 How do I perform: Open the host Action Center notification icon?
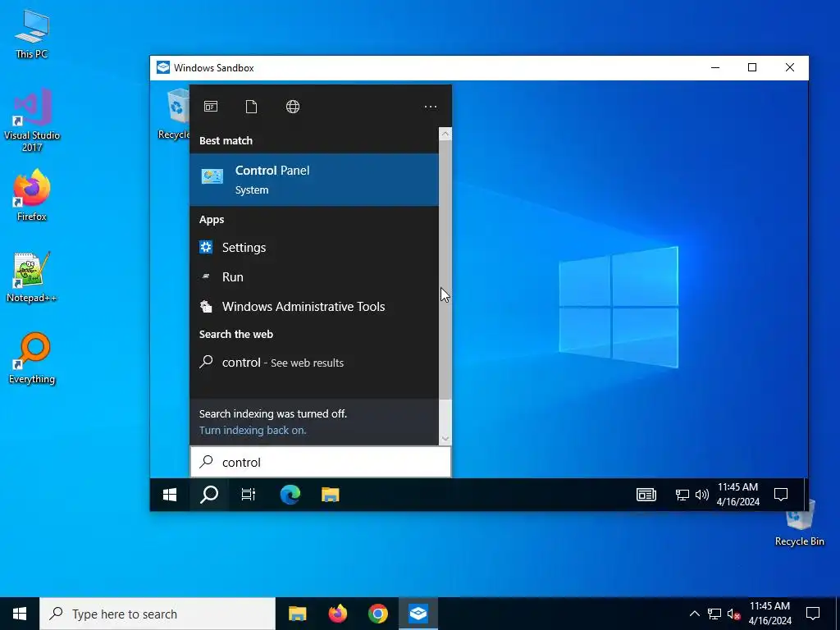tap(813, 614)
